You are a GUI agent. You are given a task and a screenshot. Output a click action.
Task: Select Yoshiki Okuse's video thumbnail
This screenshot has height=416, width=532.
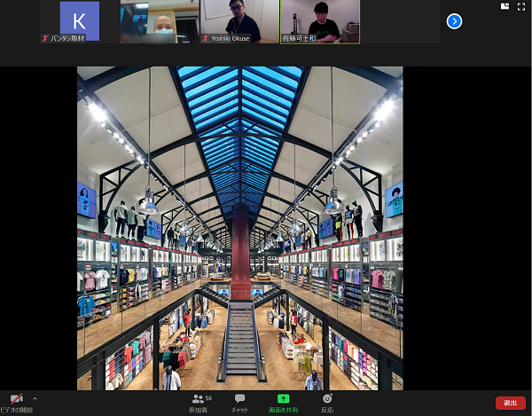pos(239,20)
